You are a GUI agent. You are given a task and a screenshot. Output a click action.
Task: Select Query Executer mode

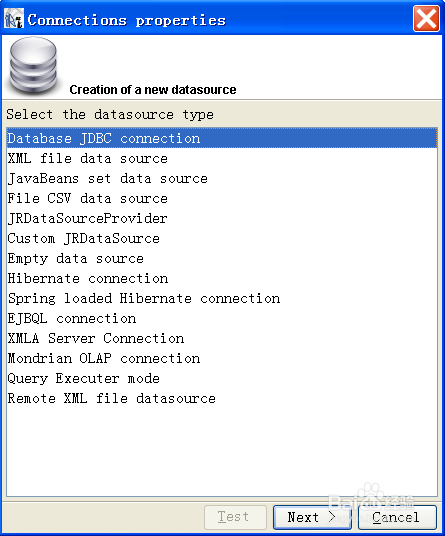(x=222, y=378)
